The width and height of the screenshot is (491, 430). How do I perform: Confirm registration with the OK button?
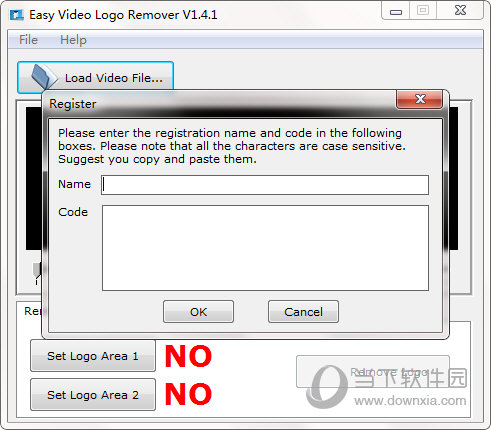[198, 312]
